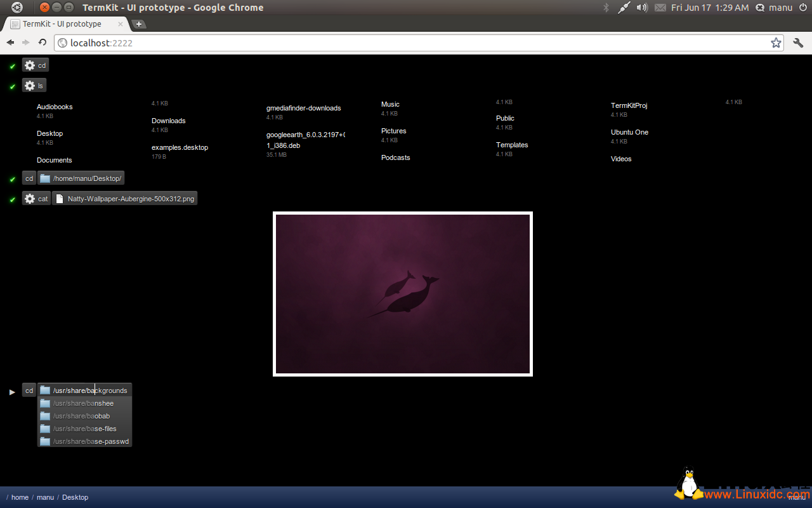Open the manu session menu in the top panel
The width and height of the screenshot is (812, 508).
tap(780, 8)
